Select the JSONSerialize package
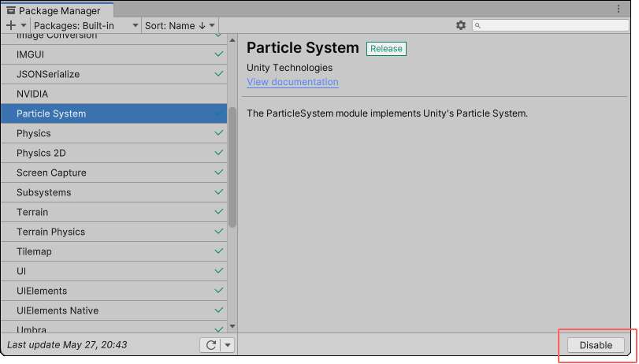 point(113,74)
